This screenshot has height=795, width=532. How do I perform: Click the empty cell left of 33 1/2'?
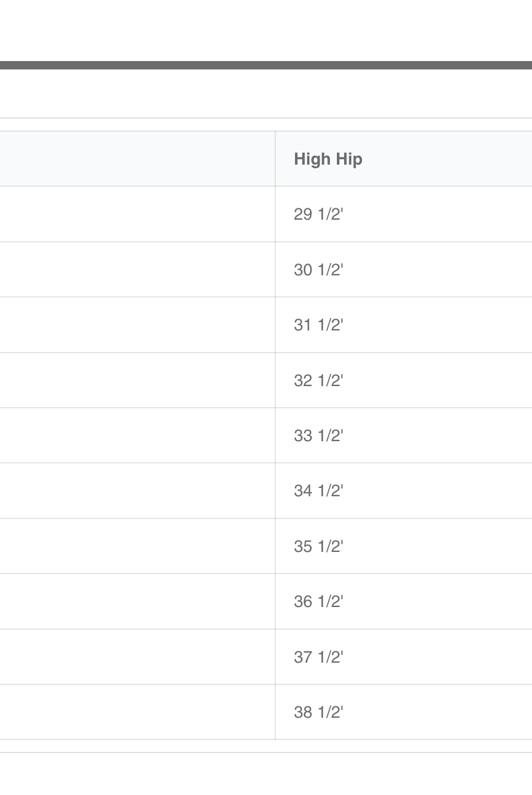pyautogui.click(x=137, y=436)
